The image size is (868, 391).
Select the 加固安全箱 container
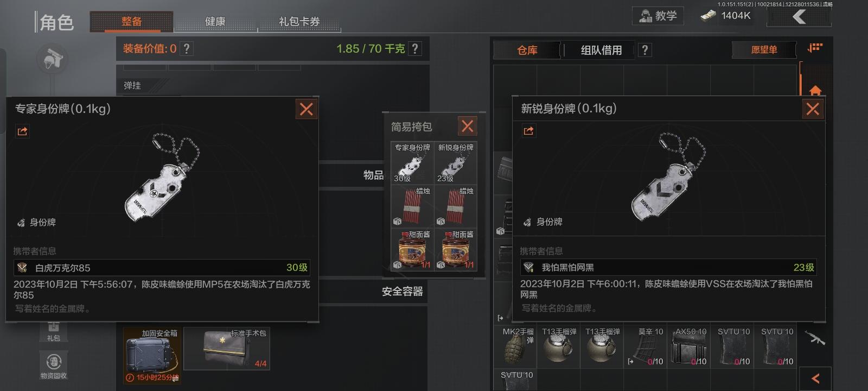pos(152,355)
